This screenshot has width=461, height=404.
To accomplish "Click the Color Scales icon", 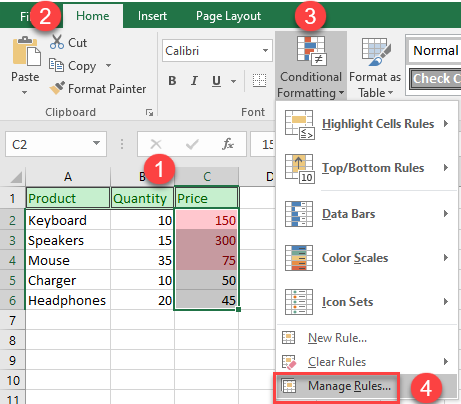I will click(299, 258).
